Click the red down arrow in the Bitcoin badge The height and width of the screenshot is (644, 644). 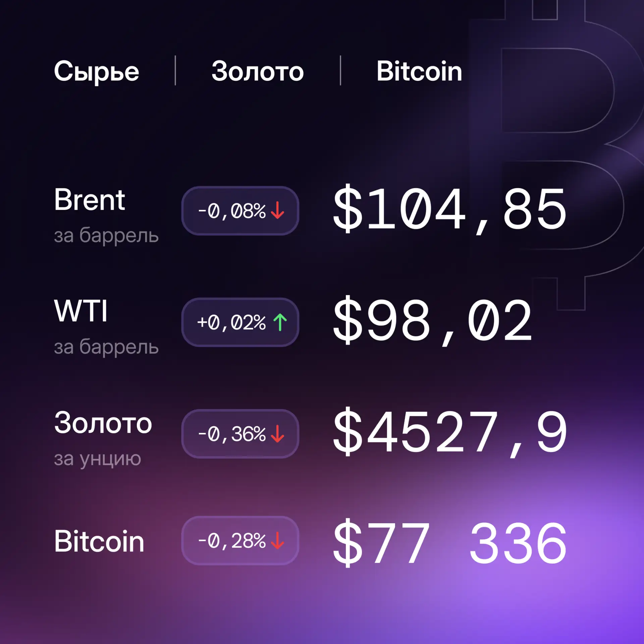point(277,540)
